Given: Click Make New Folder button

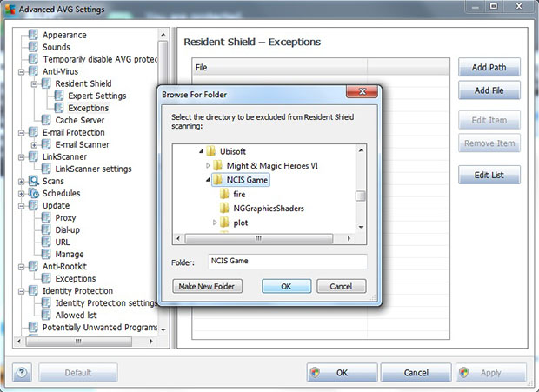Looking at the screenshot, I should (x=207, y=286).
